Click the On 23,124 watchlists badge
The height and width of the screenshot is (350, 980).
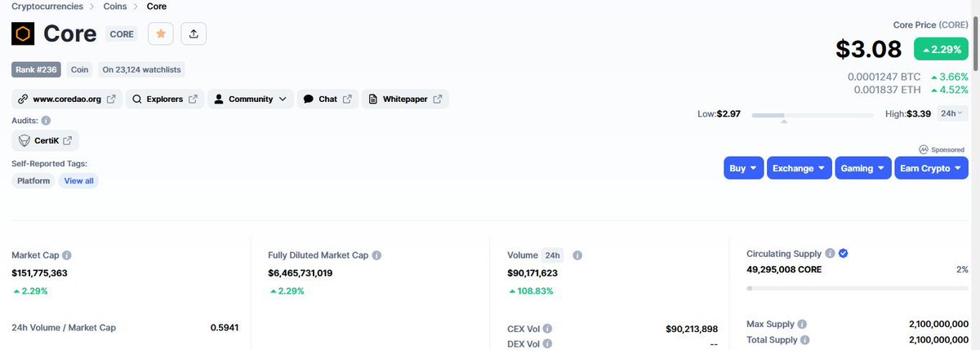point(142,70)
